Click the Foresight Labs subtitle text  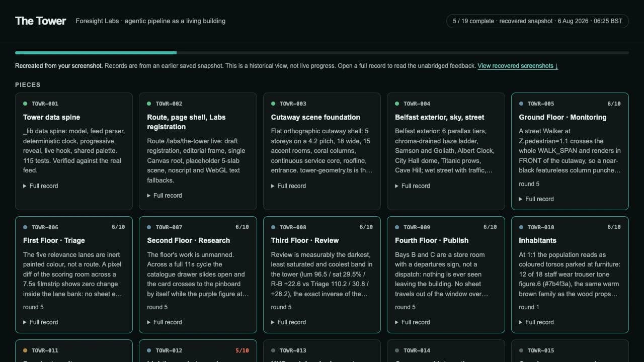150,21
